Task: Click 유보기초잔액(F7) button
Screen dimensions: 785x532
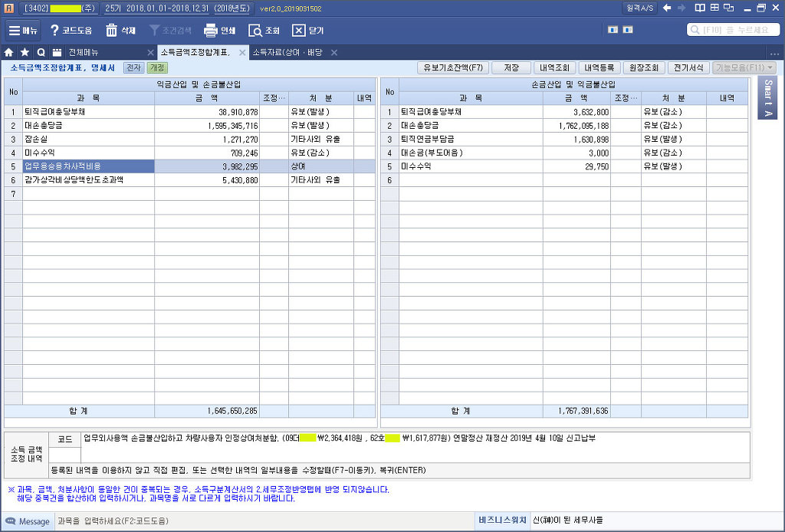Action: pyautogui.click(x=453, y=67)
